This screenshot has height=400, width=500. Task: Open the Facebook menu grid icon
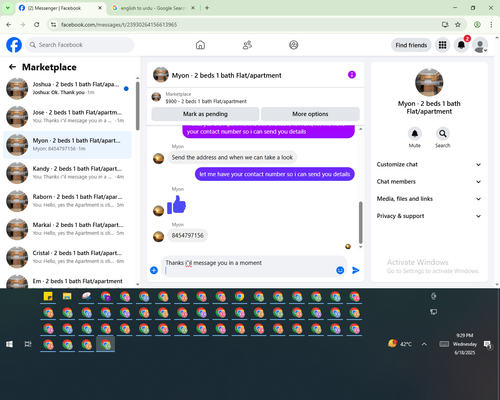pyautogui.click(x=442, y=45)
